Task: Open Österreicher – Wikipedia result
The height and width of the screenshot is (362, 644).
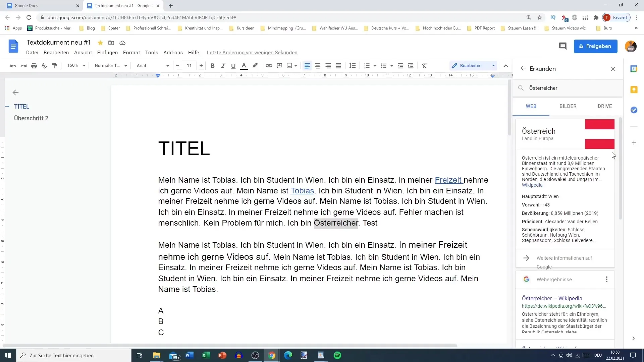Action: [552, 298]
